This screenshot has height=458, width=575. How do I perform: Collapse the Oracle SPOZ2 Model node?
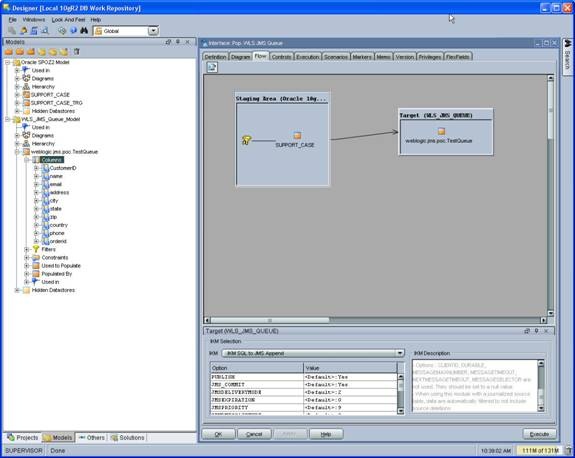pyautogui.click(x=7, y=62)
